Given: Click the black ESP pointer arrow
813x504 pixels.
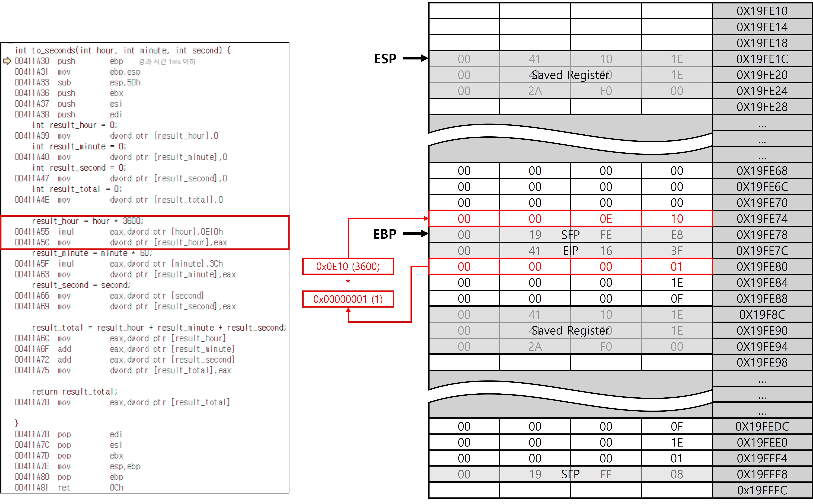Looking at the screenshot, I should 415,58.
